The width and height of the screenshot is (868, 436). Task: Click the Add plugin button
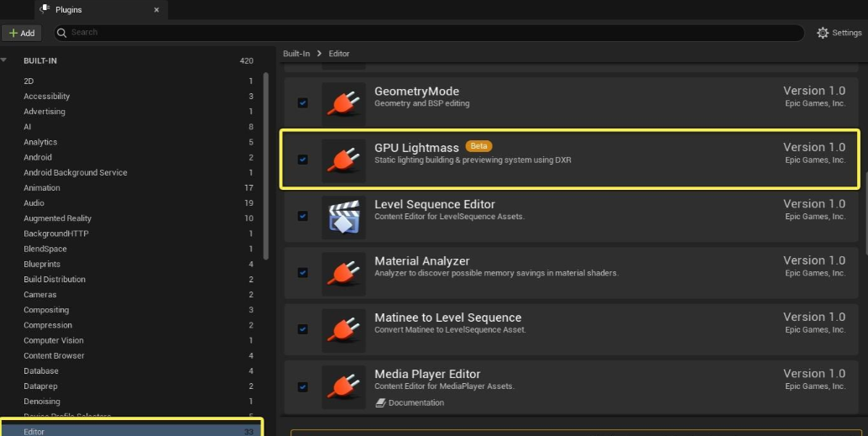(x=22, y=33)
